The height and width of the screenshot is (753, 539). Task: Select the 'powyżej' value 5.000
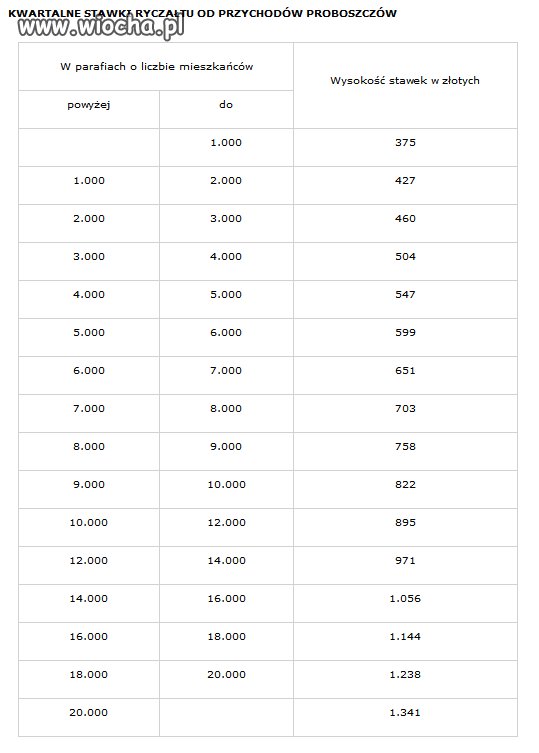[89, 333]
